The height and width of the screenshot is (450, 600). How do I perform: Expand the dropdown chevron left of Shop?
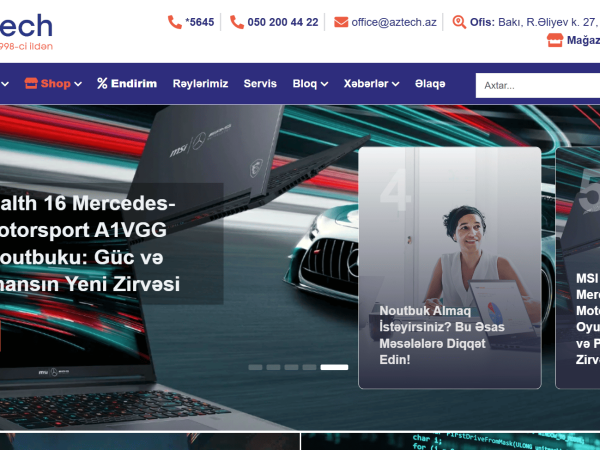point(5,84)
